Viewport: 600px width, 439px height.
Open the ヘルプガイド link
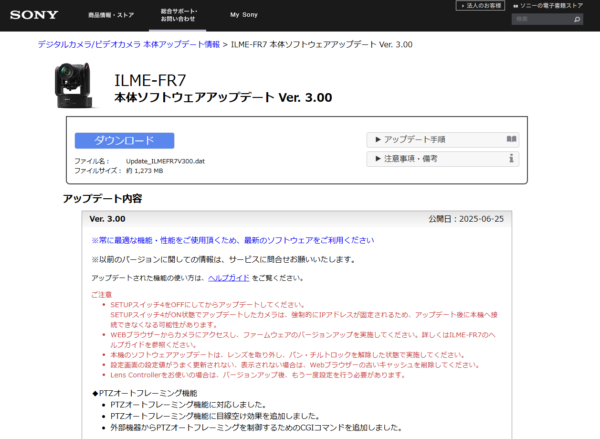228,278
